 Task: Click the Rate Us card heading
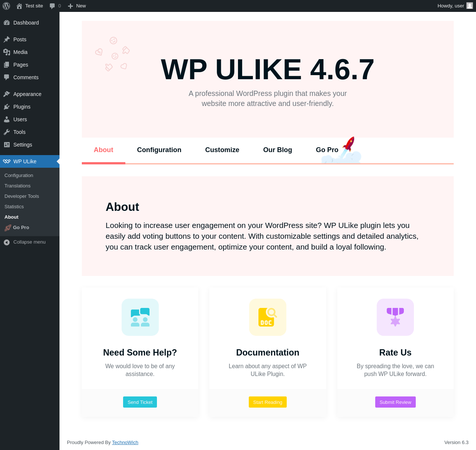[395, 353]
